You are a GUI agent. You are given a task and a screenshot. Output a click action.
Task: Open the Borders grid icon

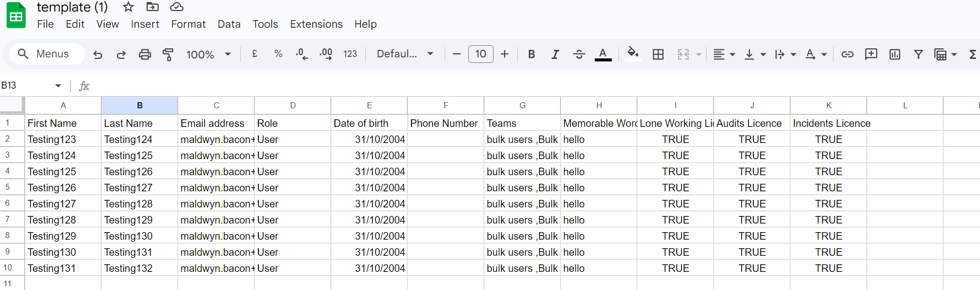click(x=658, y=54)
